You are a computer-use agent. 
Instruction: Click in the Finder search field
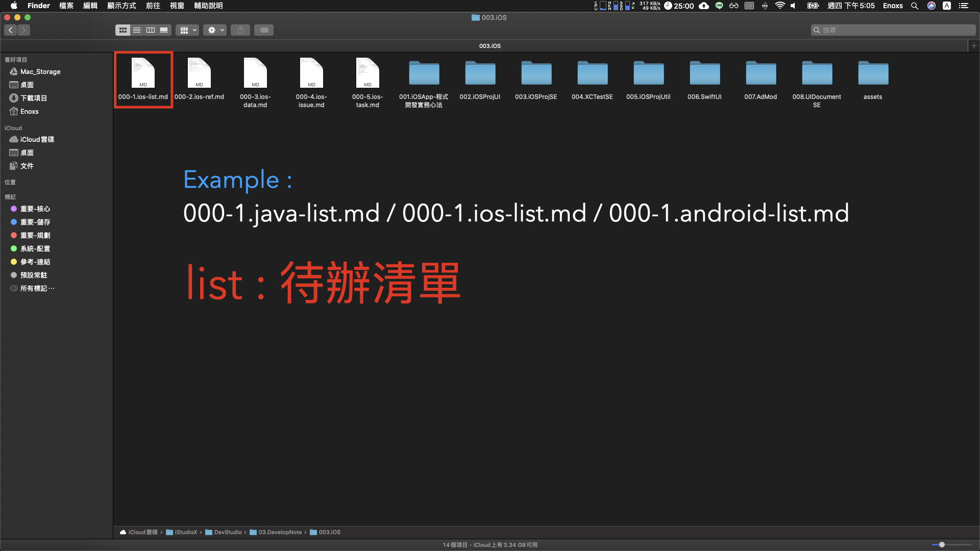click(893, 30)
